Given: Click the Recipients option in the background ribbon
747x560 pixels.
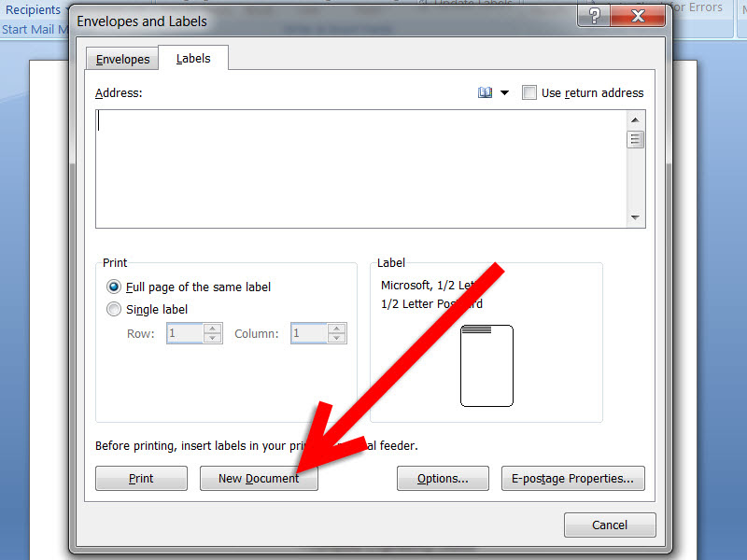Looking at the screenshot, I should pyautogui.click(x=34, y=9).
